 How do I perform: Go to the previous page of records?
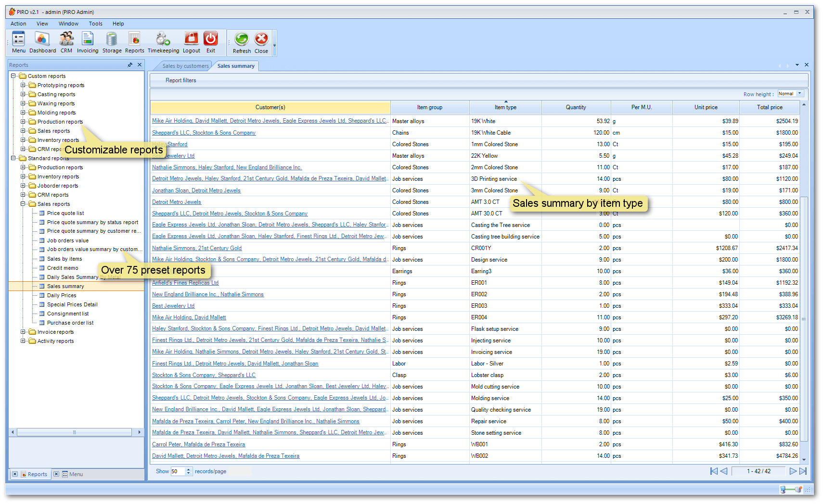click(x=724, y=471)
